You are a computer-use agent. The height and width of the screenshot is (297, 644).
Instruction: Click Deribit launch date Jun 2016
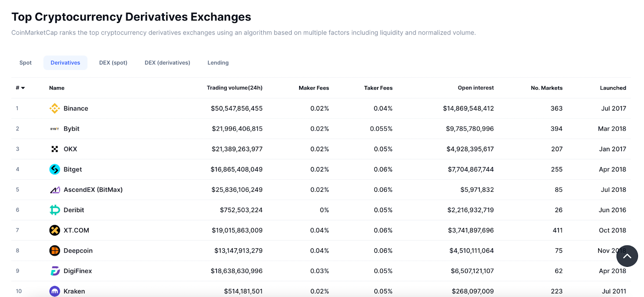(x=612, y=210)
